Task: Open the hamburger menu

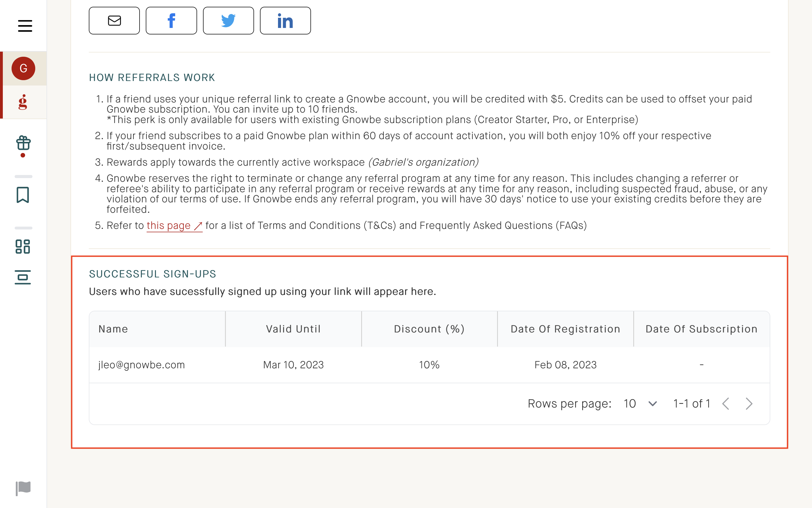Action: click(x=25, y=26)
